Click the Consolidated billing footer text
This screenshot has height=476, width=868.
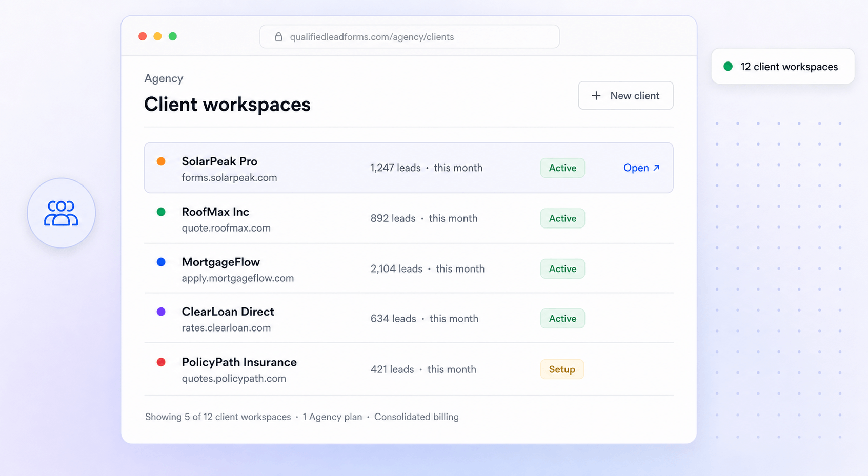[x=416, y=417]
